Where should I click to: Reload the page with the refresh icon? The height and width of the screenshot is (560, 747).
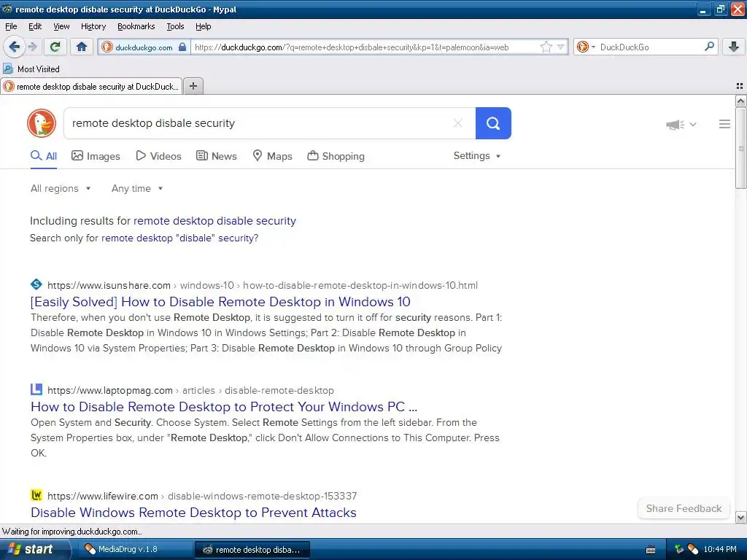pos(55,47)
